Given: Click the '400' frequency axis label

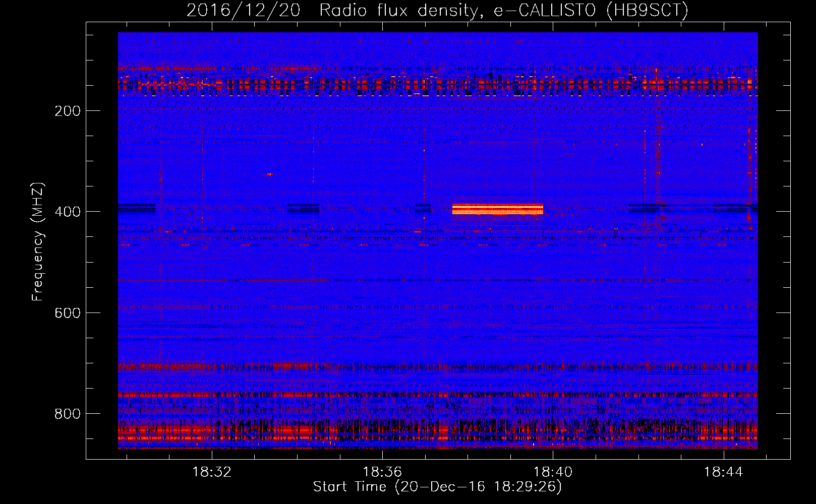Looking at the screenshot, I should click(x=68, y=212).
